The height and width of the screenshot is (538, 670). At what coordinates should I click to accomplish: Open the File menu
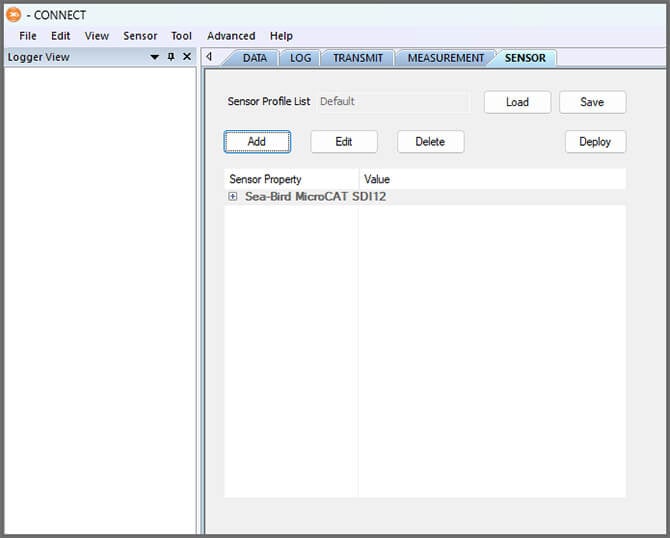tap(28, 36)
